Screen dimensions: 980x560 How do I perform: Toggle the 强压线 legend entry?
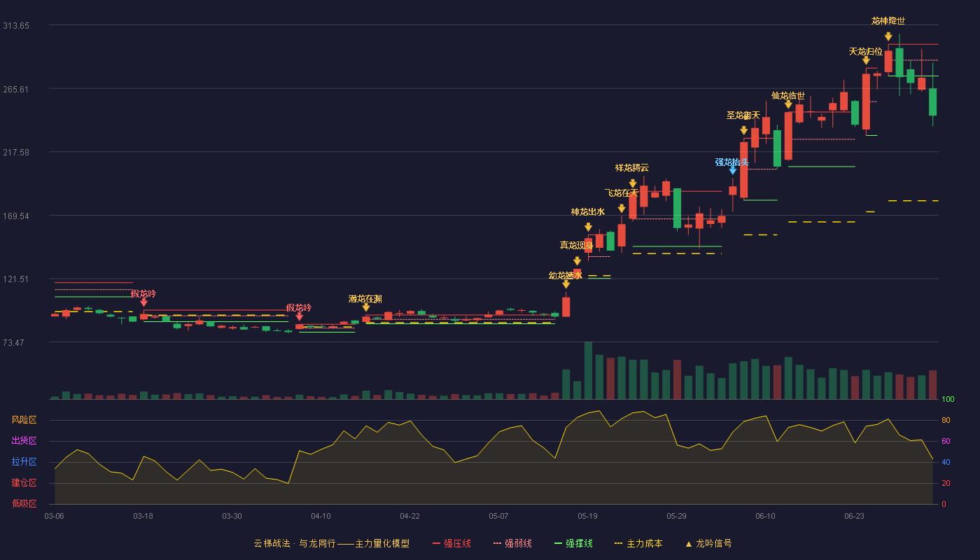click(451, 543)
